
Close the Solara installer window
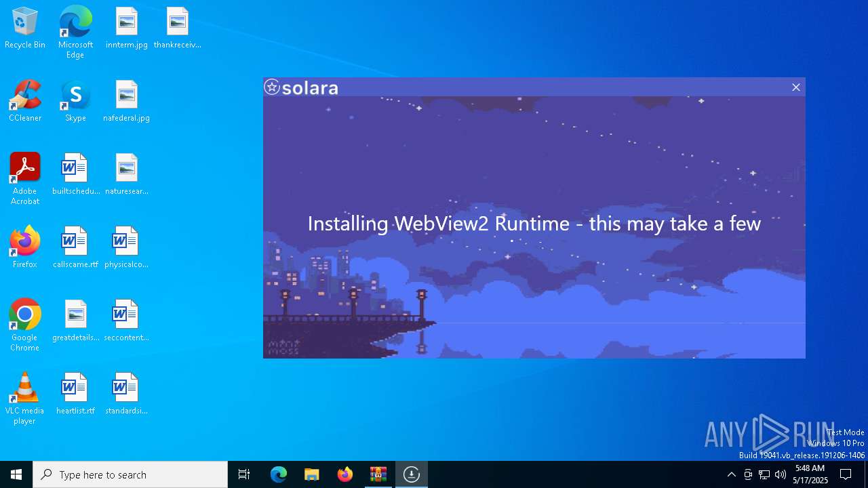pos(796,87)
